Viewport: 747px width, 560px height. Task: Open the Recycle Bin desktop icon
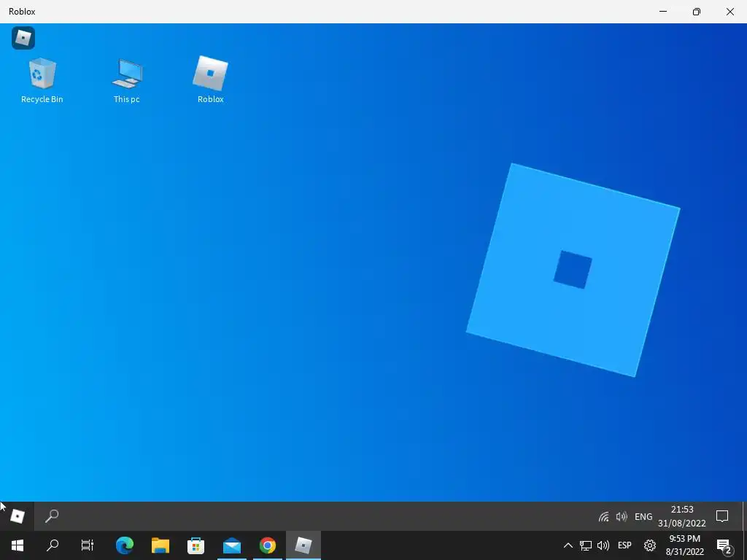[42, 80]
